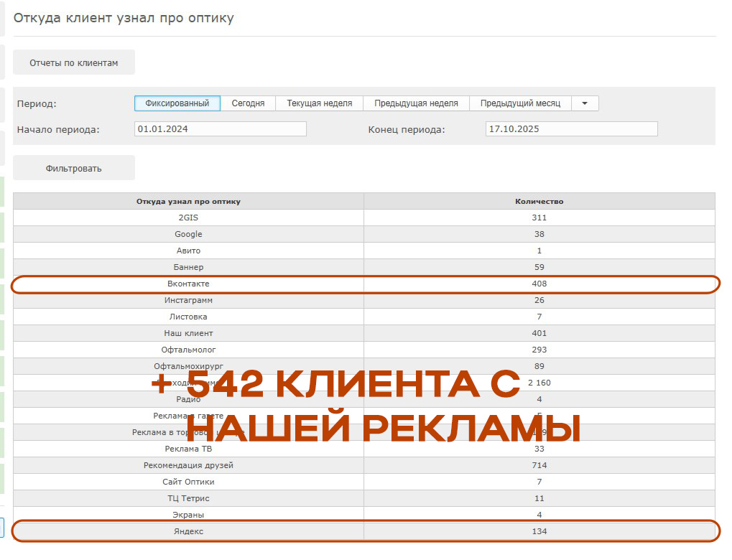Focus the 'Начало периода' date field
Image resolution: width=732 pixels, height=560 pixels.
[x=220, y=129]
